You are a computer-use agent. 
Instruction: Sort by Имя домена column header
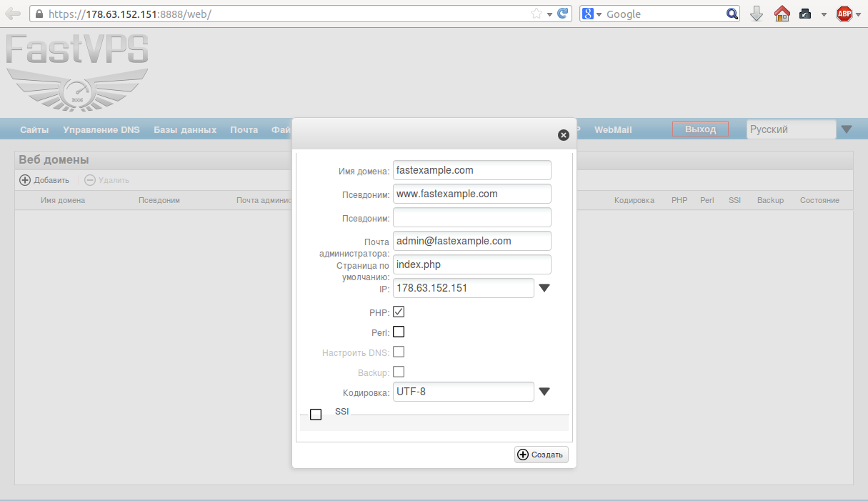[x=63, y=200]
